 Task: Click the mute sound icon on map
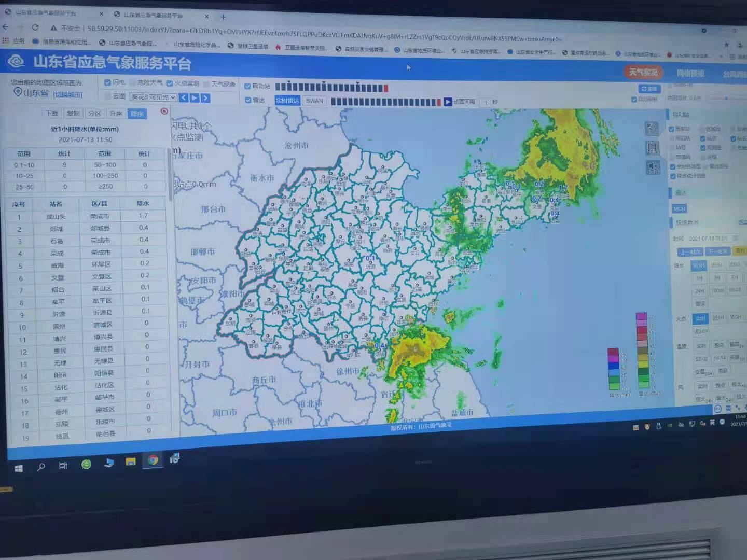pos(653,167)
